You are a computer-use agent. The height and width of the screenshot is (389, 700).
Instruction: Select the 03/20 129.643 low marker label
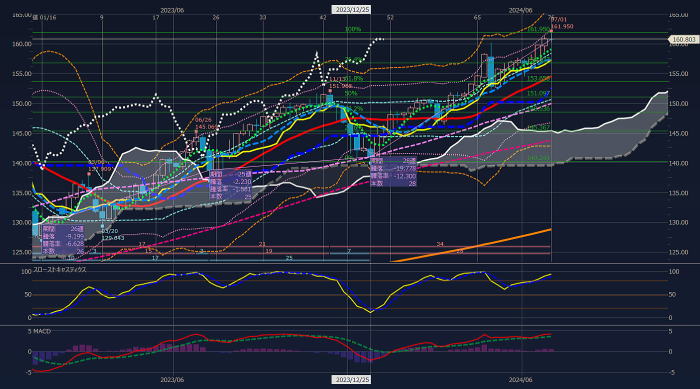(x=112, y=234)
